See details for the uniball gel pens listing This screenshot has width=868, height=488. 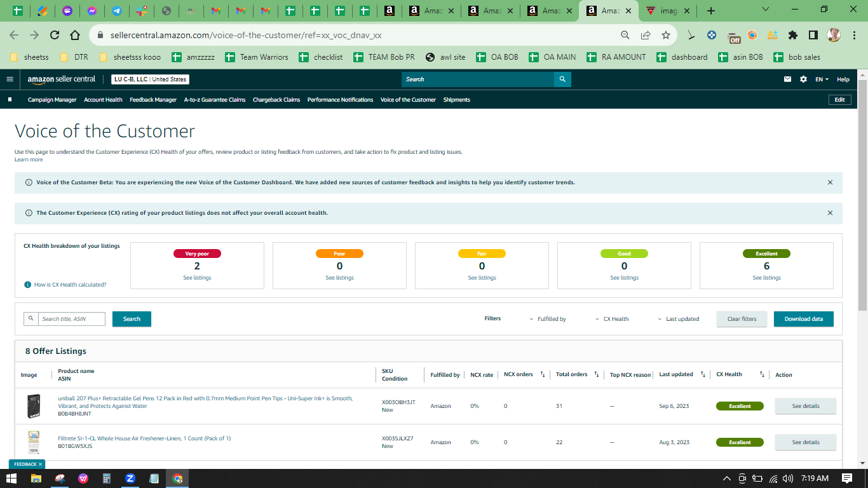(806, 406)
